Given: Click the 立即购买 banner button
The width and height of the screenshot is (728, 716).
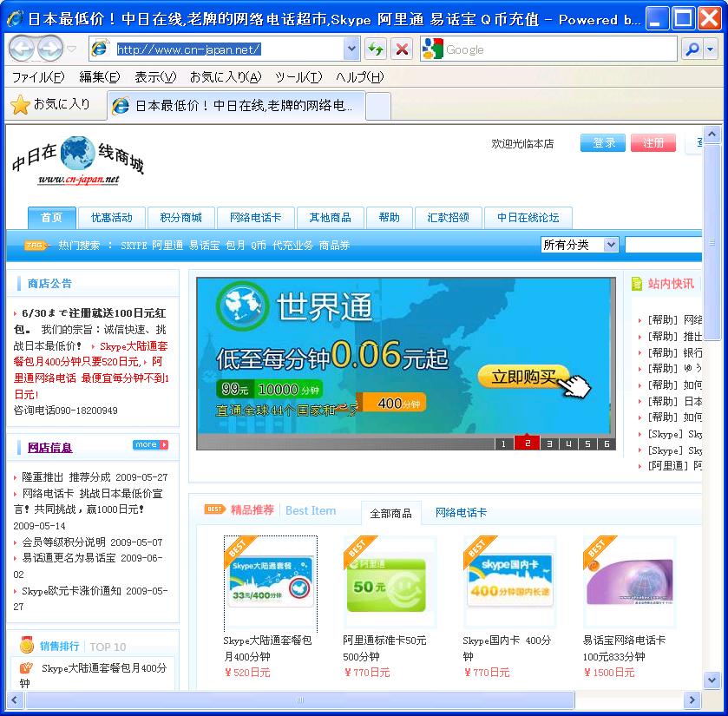Looking at the screenshot, I should tap(525, 377).
